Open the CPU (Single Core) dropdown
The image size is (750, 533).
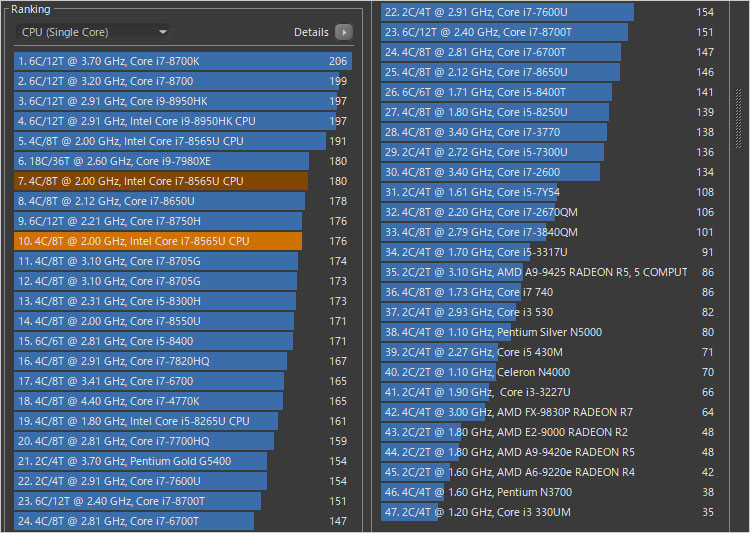click(95, 32)
